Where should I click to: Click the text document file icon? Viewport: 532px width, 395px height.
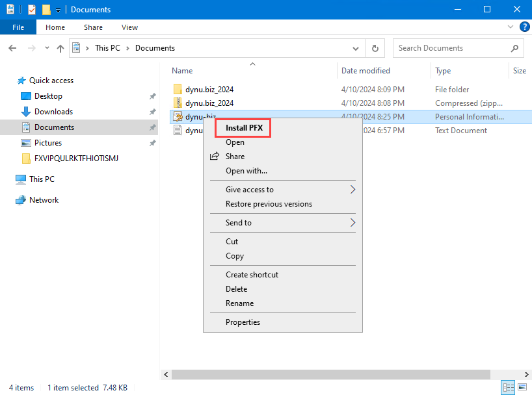(x=178, y=130)
